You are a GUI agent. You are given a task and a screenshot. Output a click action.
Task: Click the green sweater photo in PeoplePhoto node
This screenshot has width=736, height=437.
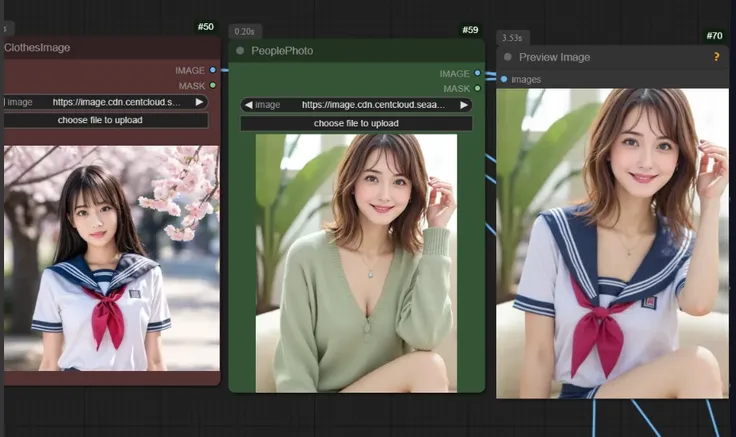(356, 262)
